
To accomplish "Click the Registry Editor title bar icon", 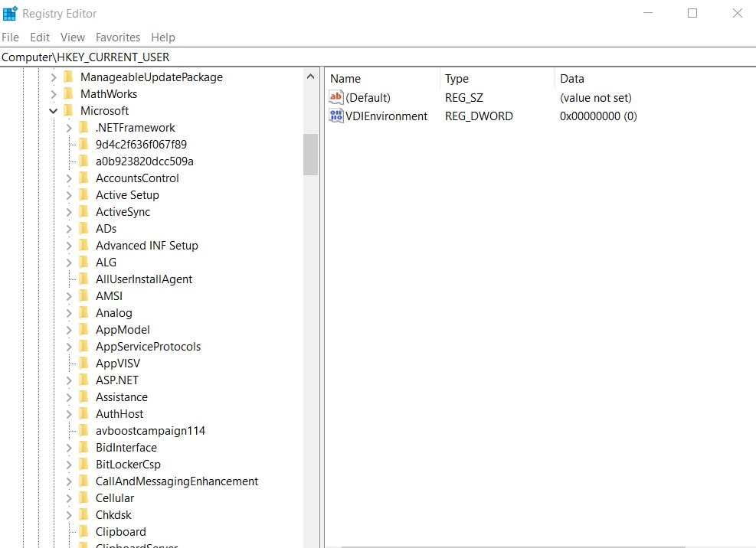I will pyautogui.click(x=9, y=13).
